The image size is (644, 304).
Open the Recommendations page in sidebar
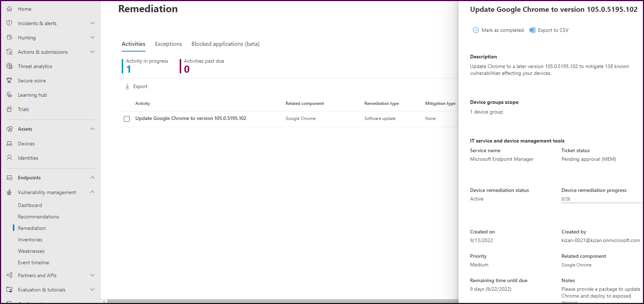(x=38, y=217)
